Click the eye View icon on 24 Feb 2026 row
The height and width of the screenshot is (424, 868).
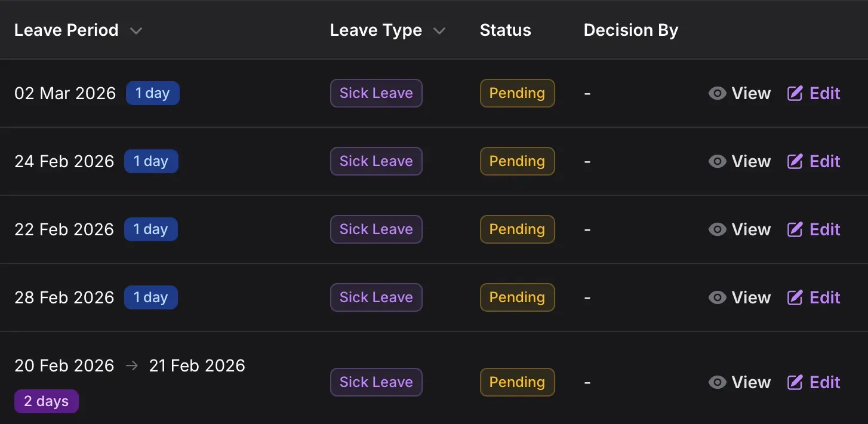click(x=717, y=161)
